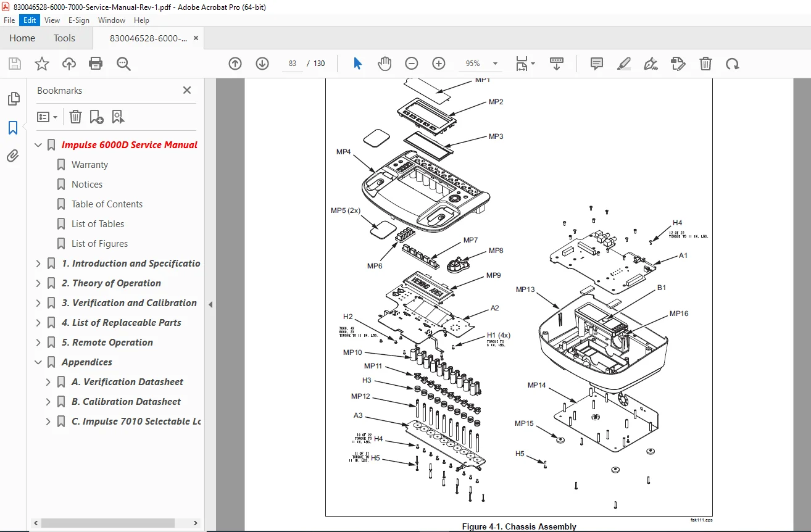The width and height of the screenshot is (811, 532).
Task: Open the Help menu
Action: coord(142,20)
